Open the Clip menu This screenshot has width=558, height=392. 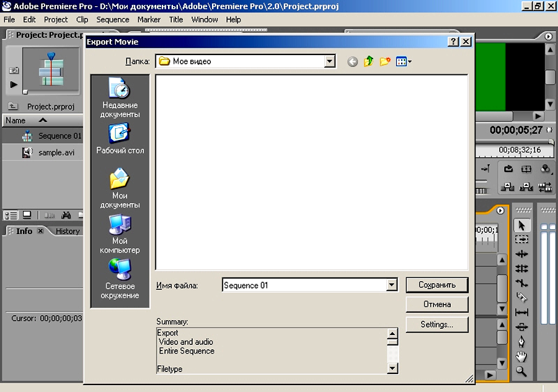(82, 20)
